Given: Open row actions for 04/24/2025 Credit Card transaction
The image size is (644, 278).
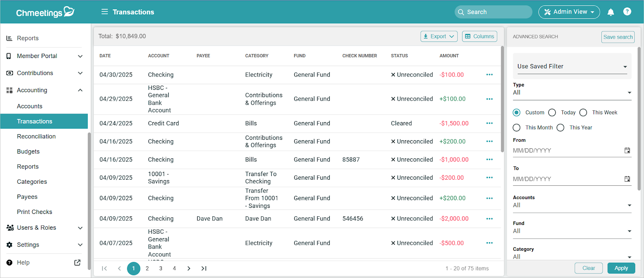Looking at the screenshot, I should pos(489,123).
